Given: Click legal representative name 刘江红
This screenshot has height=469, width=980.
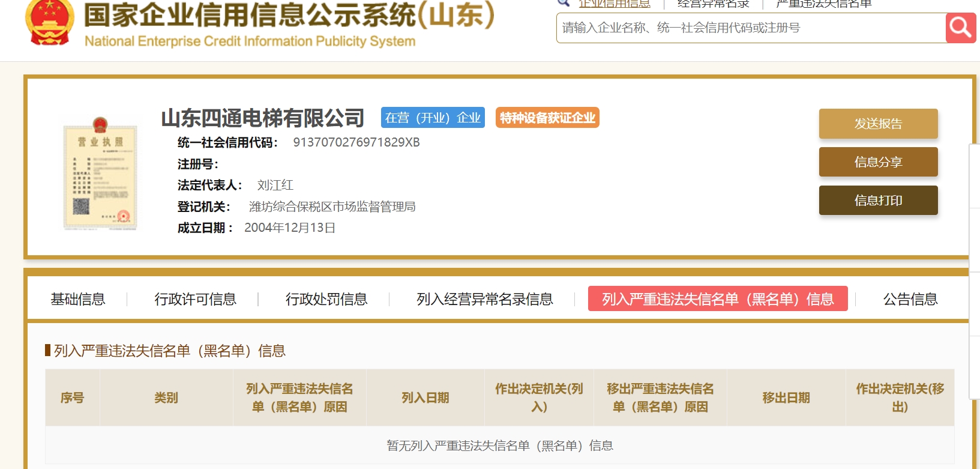Looking at the screenshot, I should pyautogui.click(x=275, y=185).
